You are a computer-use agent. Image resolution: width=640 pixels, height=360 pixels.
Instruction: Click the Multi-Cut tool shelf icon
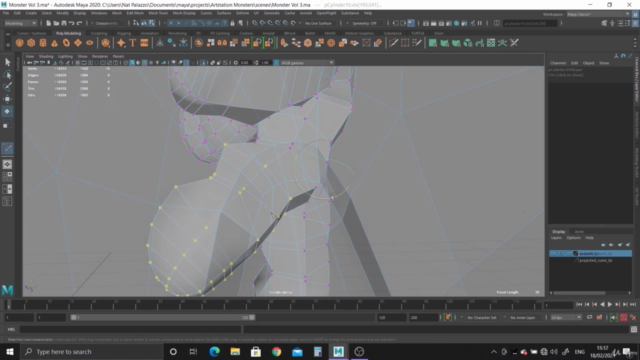click(x=393, y=43)
